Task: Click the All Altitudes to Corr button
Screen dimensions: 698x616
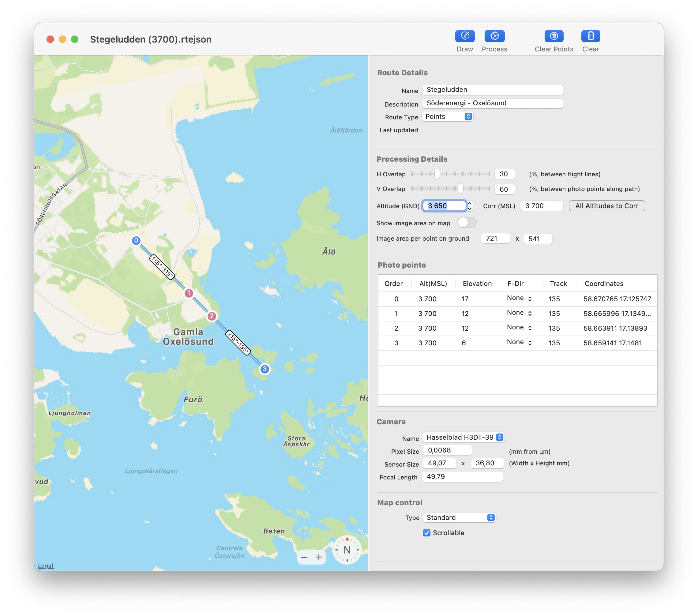Action: [x=606, y=205]
